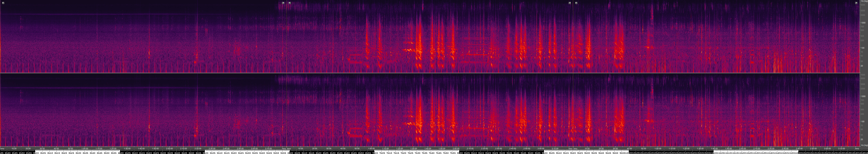868x154 pixels.
Task: Click the top-left corner handle of the middle spectrogram panel
Action: 290,3
